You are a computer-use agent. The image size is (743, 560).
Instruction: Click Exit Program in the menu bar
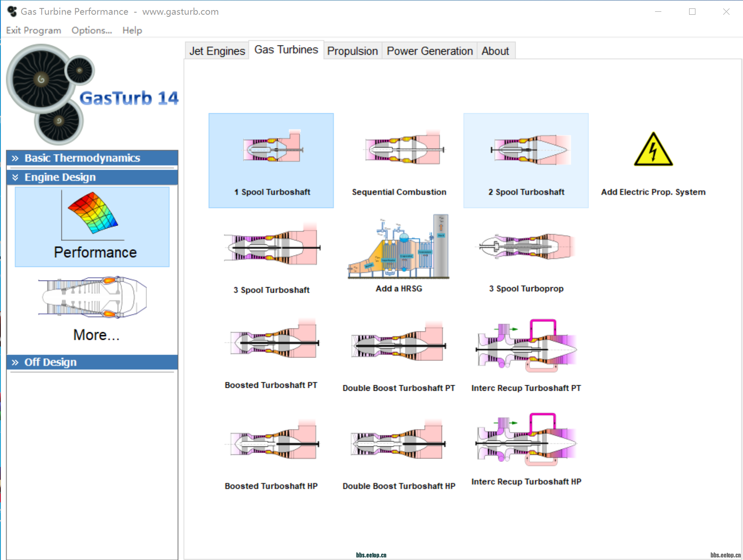[x=34, y=30]
